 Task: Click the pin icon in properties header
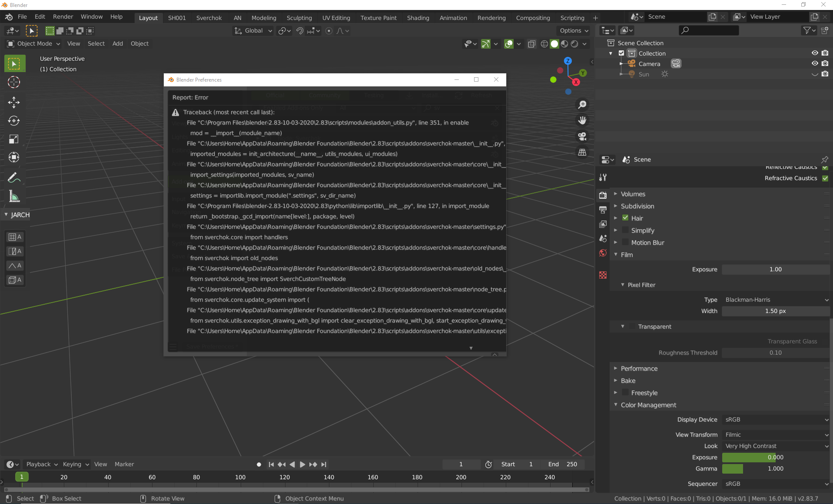point(824,159)
